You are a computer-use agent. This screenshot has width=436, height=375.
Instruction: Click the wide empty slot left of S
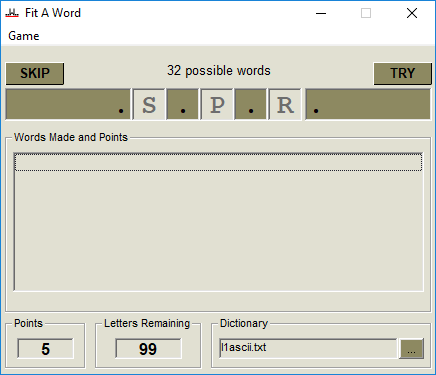click(x=68, y=105)
